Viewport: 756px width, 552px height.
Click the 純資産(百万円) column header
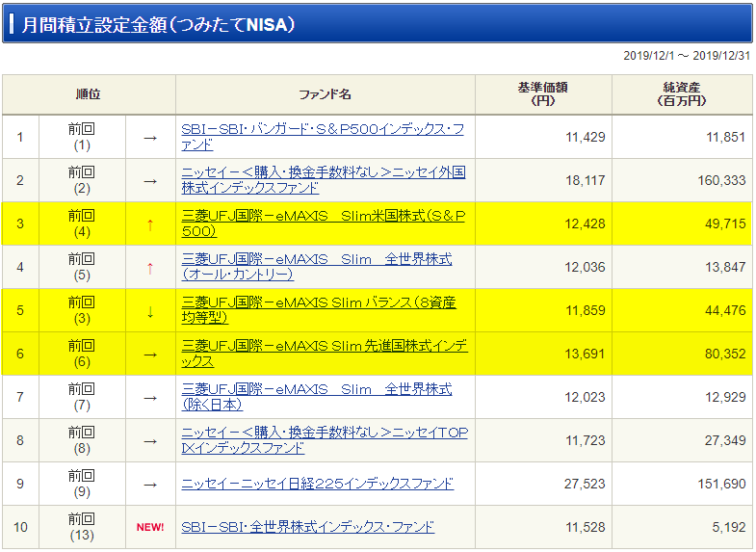(x=682, y=94)
